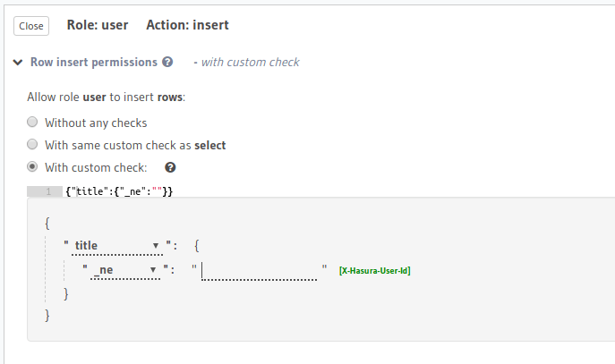
Task: Click the 'Without any checks' label text
Action: [96, 123]
